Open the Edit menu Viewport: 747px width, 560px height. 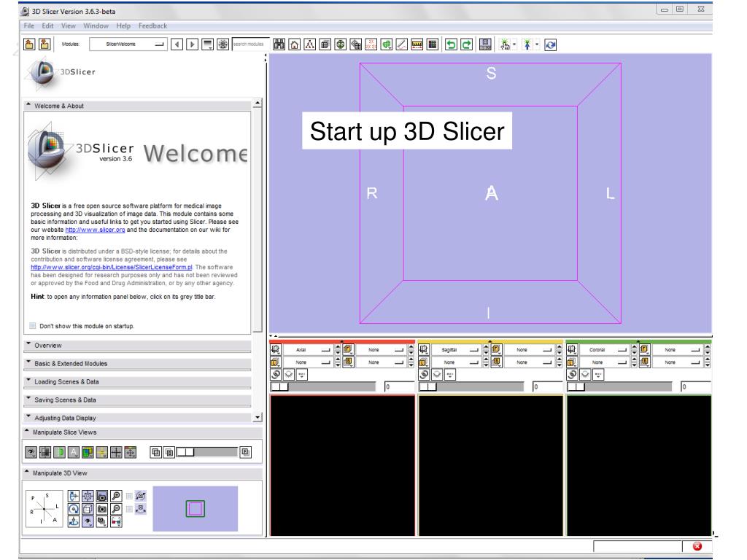(x=47, y=26)
